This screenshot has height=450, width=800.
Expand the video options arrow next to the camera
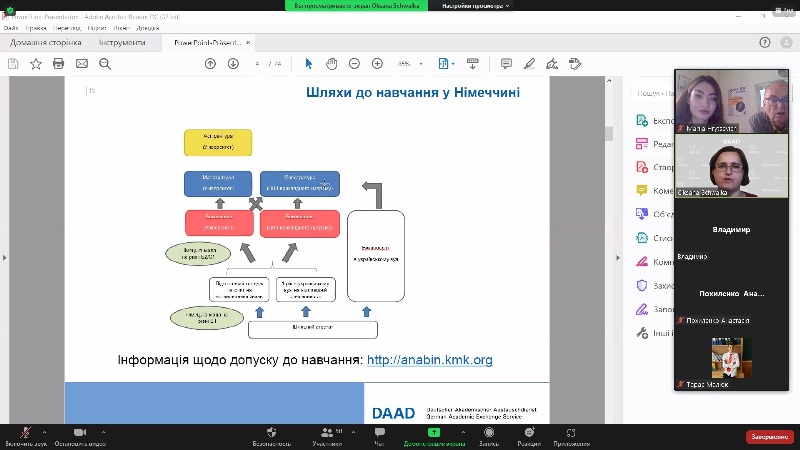[104, 431]
